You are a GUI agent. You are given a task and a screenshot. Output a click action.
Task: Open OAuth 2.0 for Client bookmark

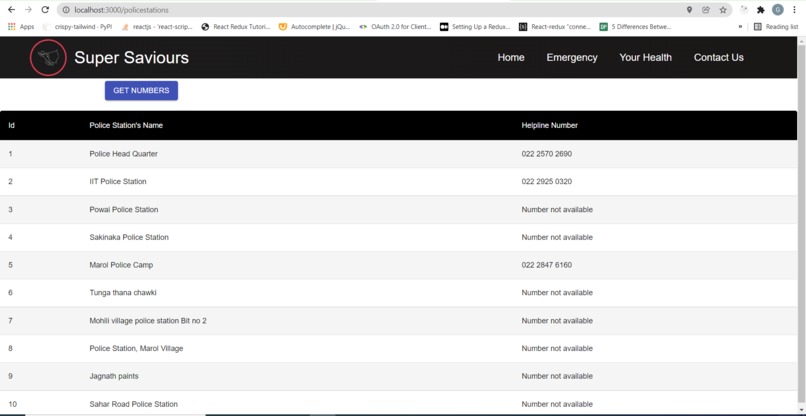click(395, 27)
